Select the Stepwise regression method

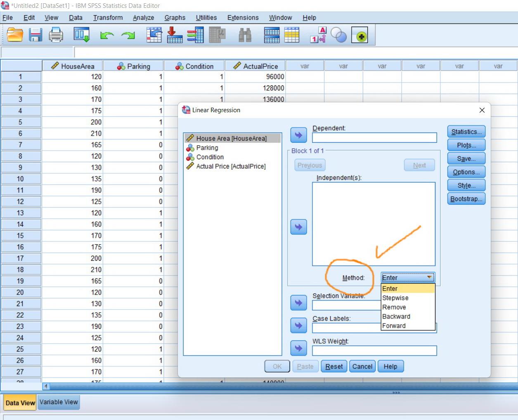[x=395, y=297]
